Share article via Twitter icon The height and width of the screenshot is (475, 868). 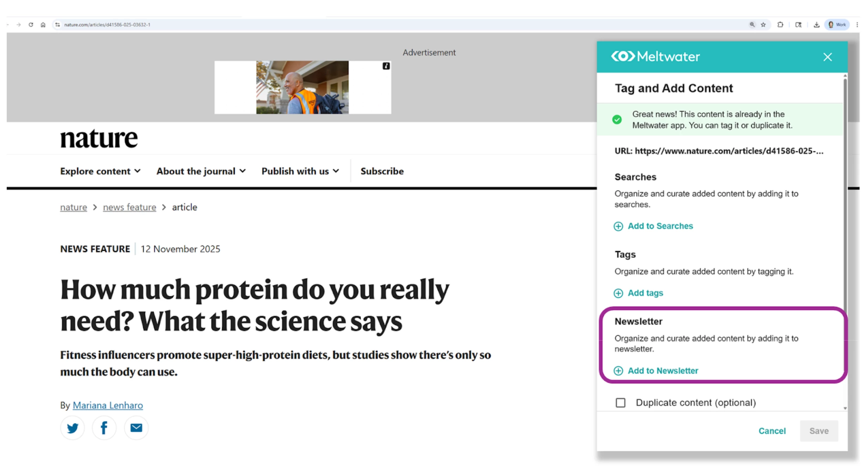(x=72, y=428)
